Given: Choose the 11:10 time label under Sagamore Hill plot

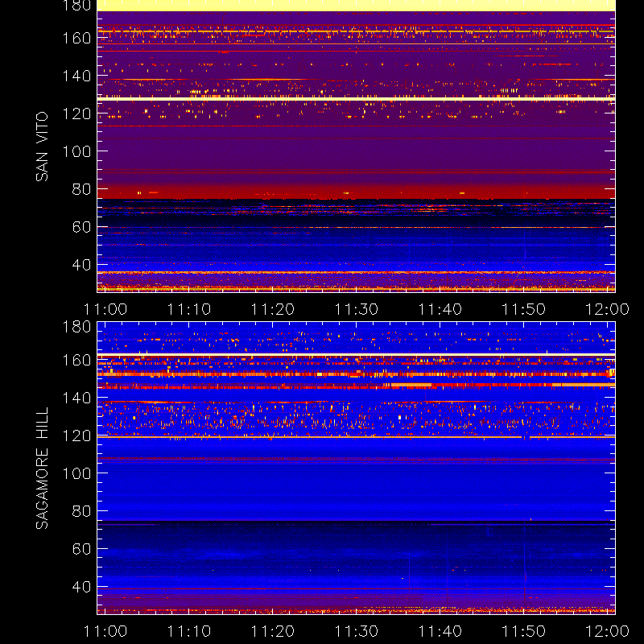Looking at the screenshot, I should point(189,631).
